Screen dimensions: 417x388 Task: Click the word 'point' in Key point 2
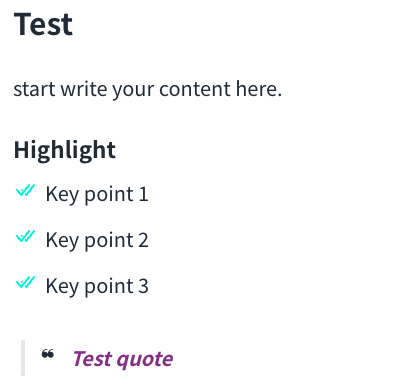coord(109,241)
